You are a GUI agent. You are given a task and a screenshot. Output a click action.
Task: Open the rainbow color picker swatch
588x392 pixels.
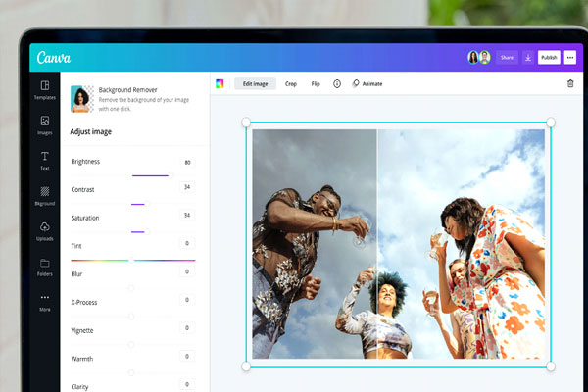click(220, 84)
